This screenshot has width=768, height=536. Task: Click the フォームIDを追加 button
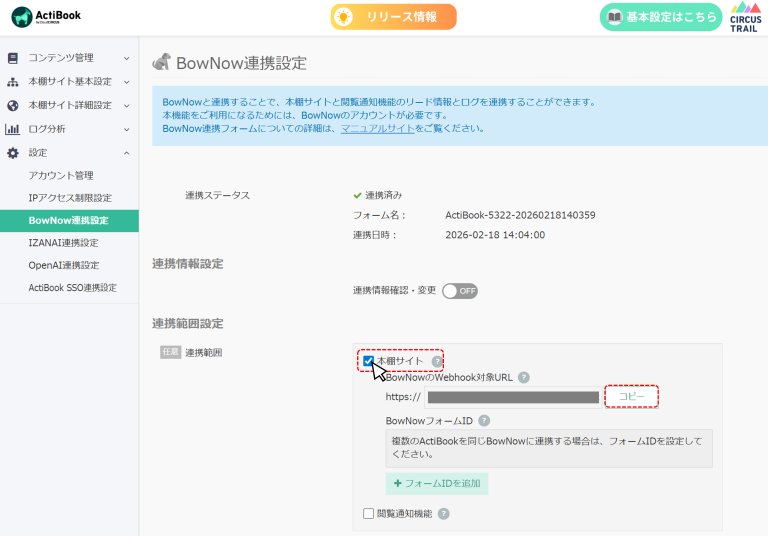tap(437, 484)
